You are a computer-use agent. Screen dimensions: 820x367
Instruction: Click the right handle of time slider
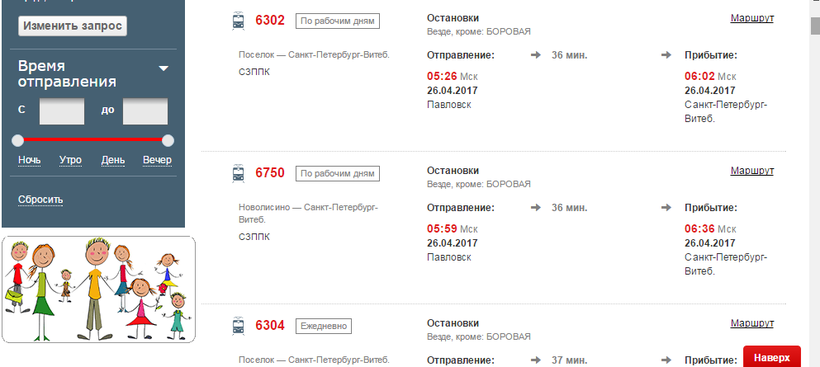point(168,140)
